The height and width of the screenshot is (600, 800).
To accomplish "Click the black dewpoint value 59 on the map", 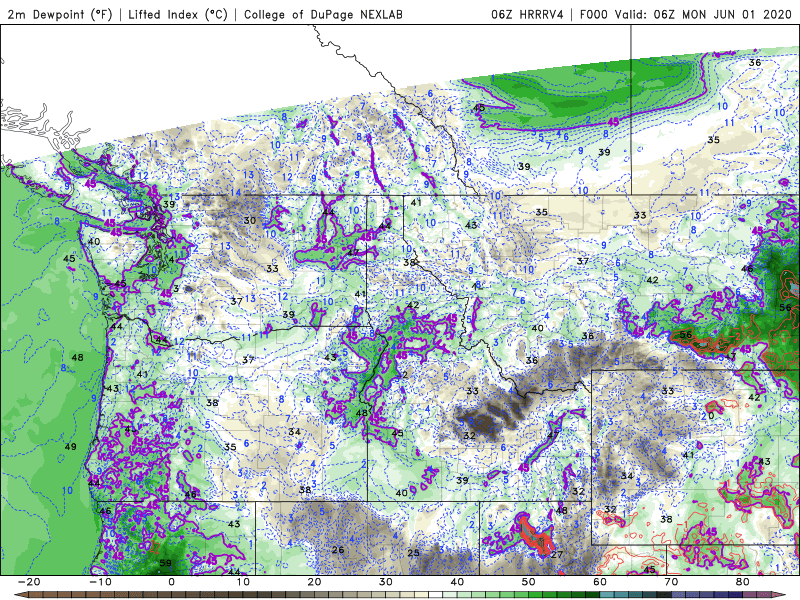I will pyautogui.click(x=165, y=563).
